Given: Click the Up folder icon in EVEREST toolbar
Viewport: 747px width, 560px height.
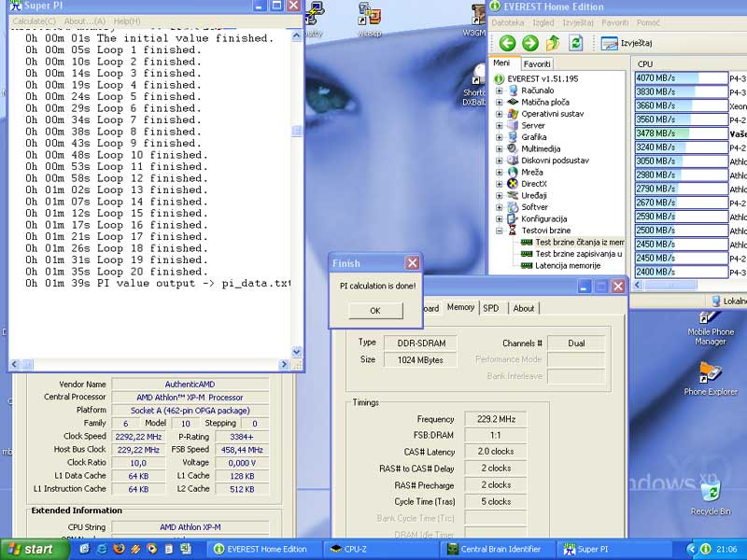Looking at the screenshot, I should pos(553,43).
